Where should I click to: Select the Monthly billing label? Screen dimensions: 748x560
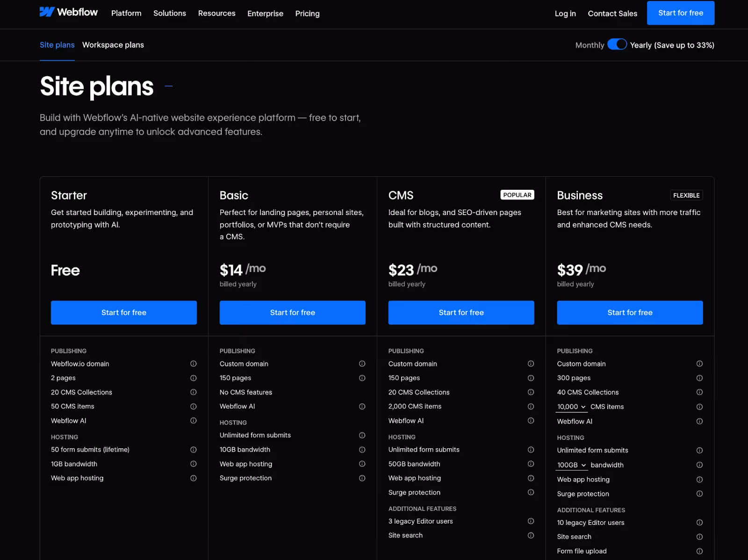pyautogui.click(x=590, y=45)
